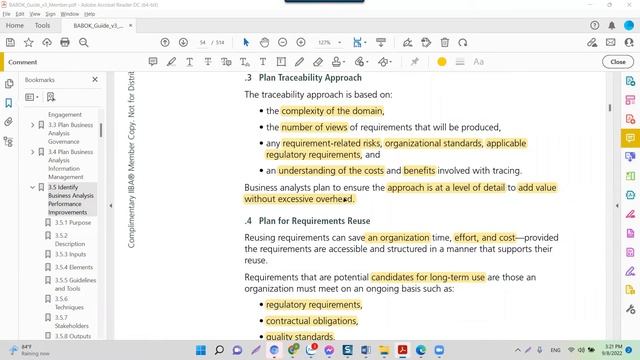Image resolution: width=640 pixels, height=360 pixels.
Task: Open the find text search tool
Action: [84, 42]
